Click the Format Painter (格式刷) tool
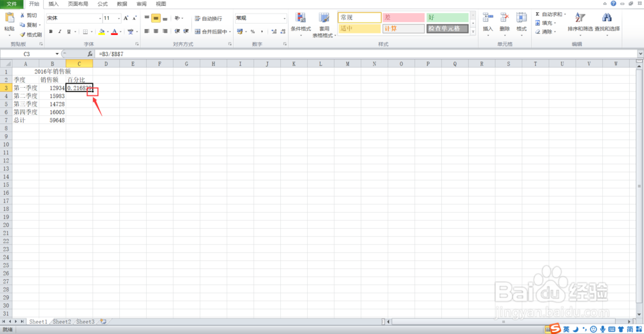 [x=31, y=35]
